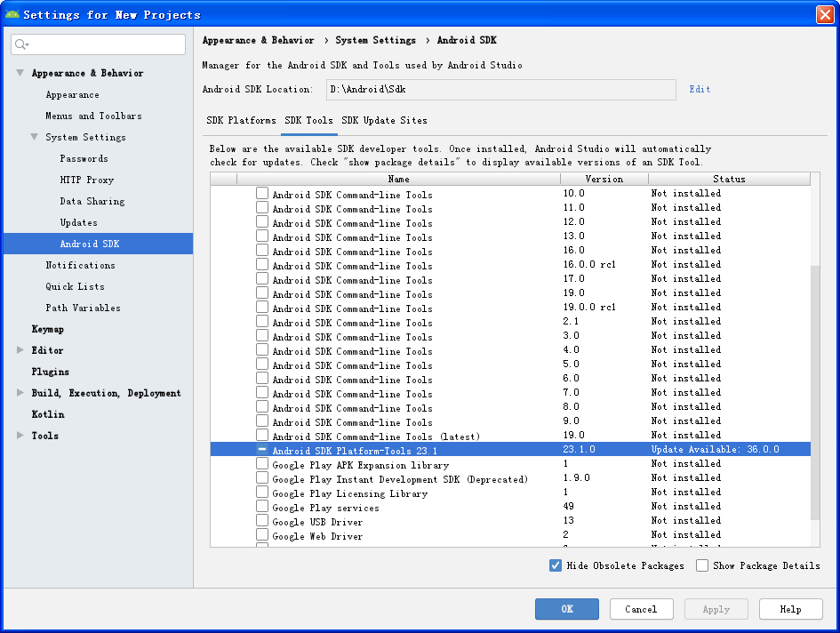Click Appearance & Behavior breadcrumb

coord(258,40)
